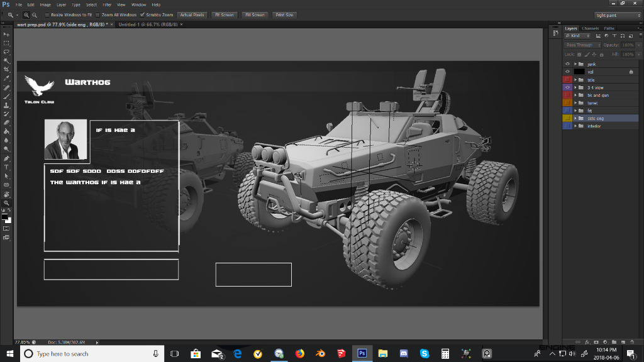
Task: Hide the 3-4 view group
Action: (x=568, y=87)
